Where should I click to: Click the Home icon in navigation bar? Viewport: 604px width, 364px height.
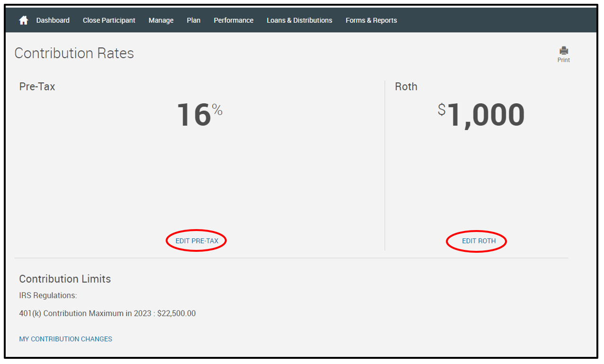coord(23,20)
